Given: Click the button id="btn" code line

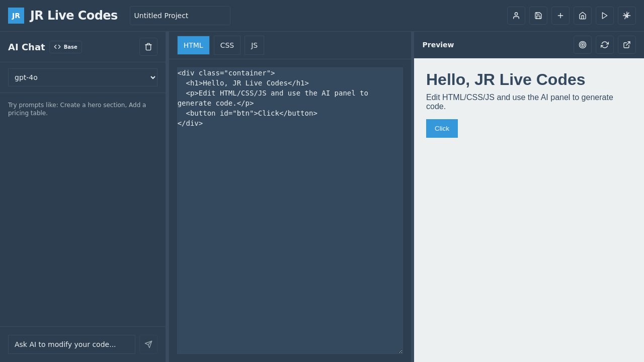Looking at the screenshot, I should click(x=252, y=113).
